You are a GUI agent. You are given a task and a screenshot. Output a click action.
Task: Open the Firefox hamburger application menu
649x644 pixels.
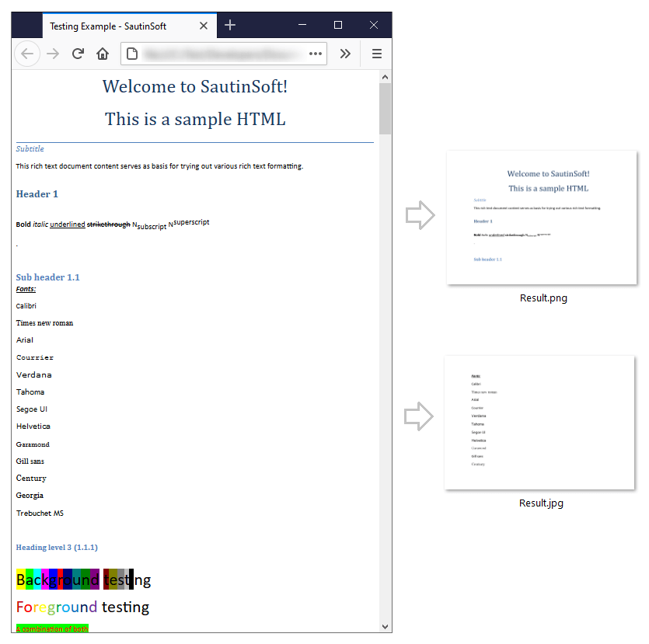(x=377, y=54)
